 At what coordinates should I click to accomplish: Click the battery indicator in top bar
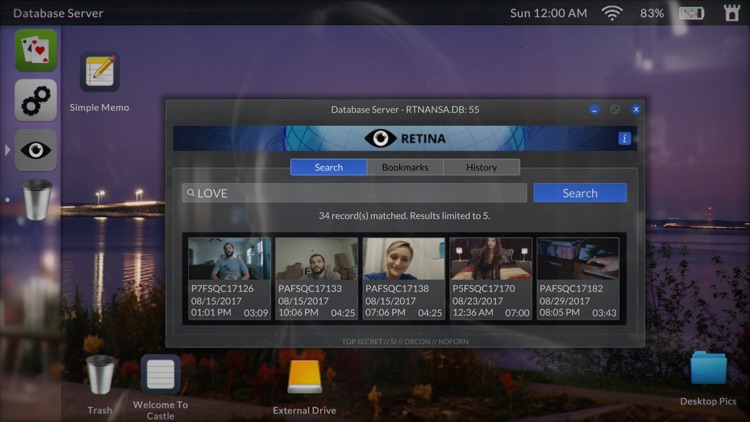691,13
